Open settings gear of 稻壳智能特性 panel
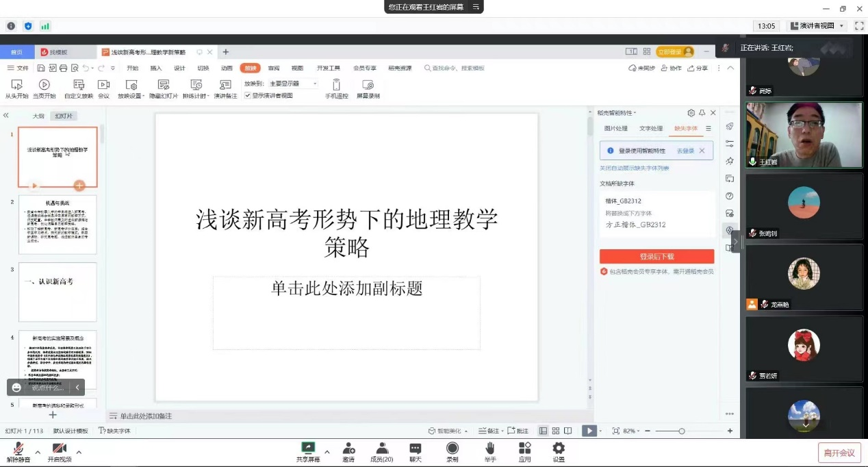Screen dimensions: 868x467 pos(691,113)
